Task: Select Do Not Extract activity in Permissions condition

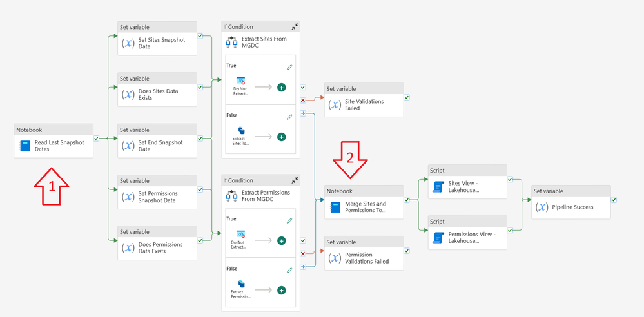Action: 240,235
